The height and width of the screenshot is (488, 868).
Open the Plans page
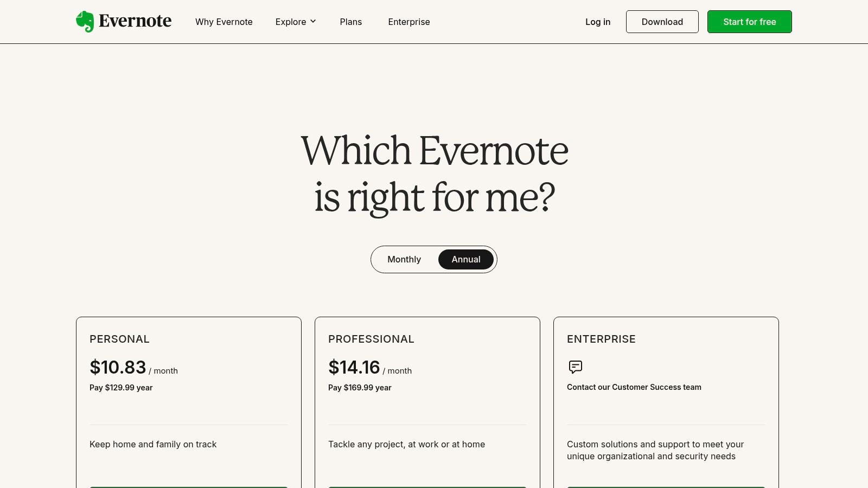[350, 22]
